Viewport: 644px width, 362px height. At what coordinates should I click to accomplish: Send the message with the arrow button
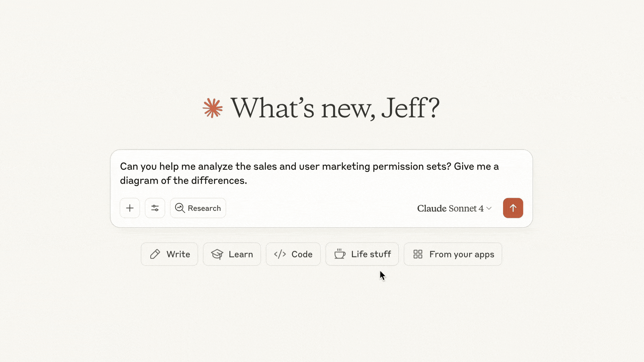point(513,208)
